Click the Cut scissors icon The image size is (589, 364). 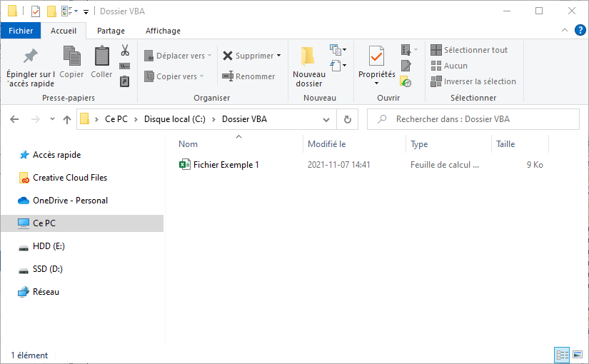125,50
